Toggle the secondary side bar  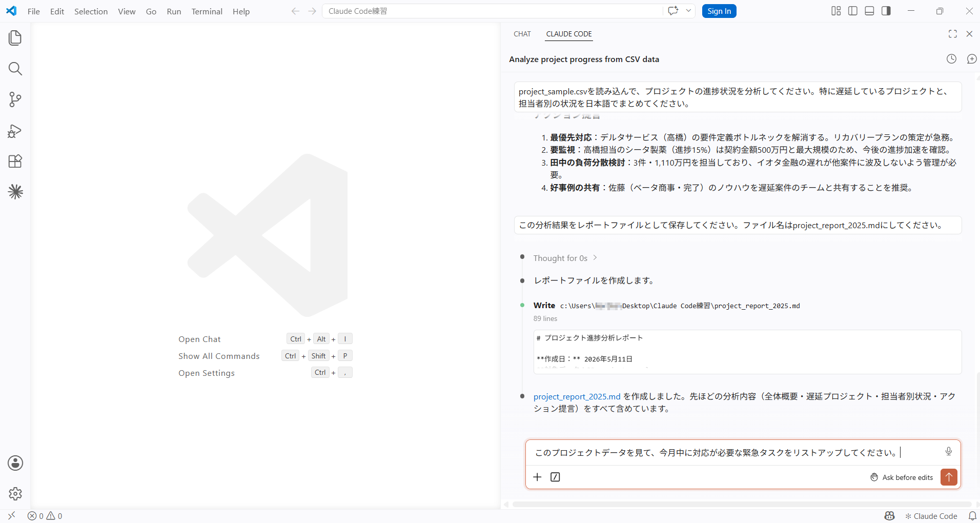click(886, 11)
